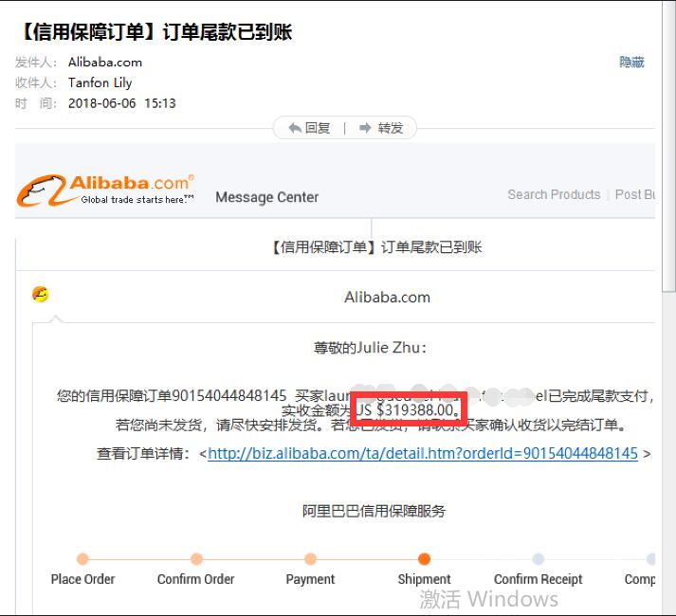Click the Shipment step label

[424, 579]
